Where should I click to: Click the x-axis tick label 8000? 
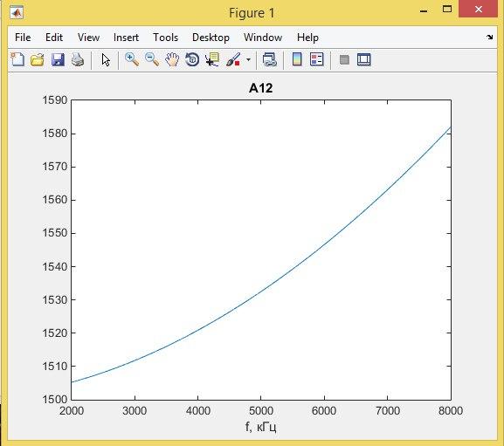[451, 411]
